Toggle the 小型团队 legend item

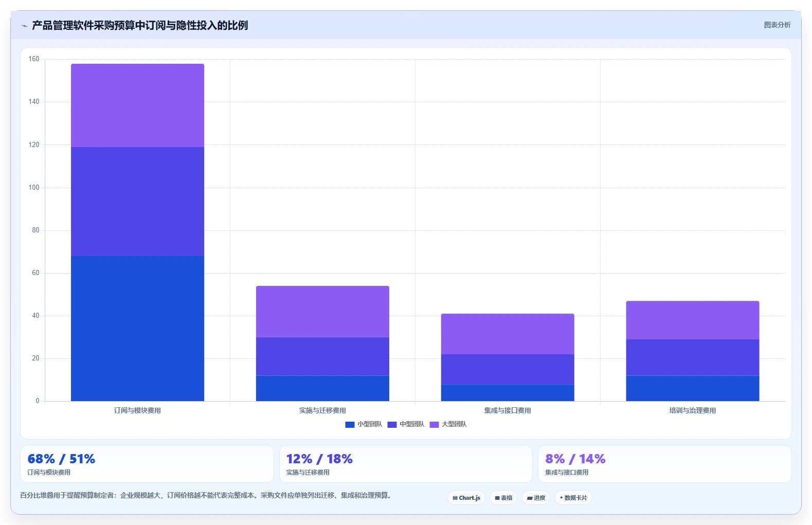click(x=364, y=424)
